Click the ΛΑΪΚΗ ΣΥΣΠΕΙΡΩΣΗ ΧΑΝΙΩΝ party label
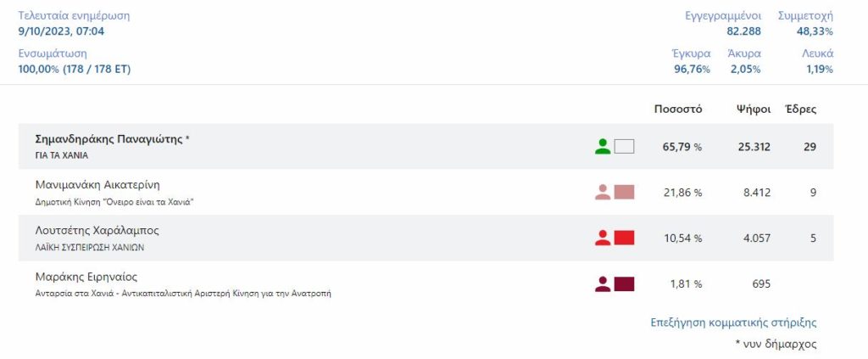 (89, 248)
